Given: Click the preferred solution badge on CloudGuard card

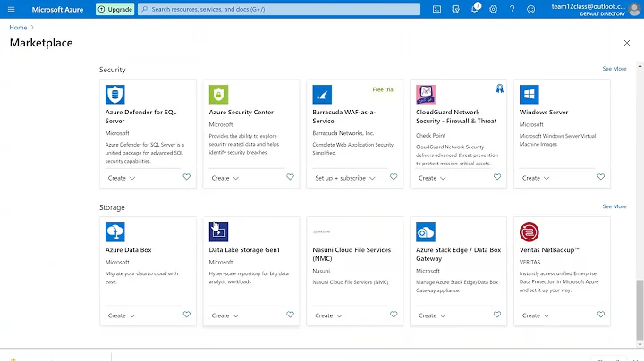Looking at the screenshot, I should pos(499,88).
